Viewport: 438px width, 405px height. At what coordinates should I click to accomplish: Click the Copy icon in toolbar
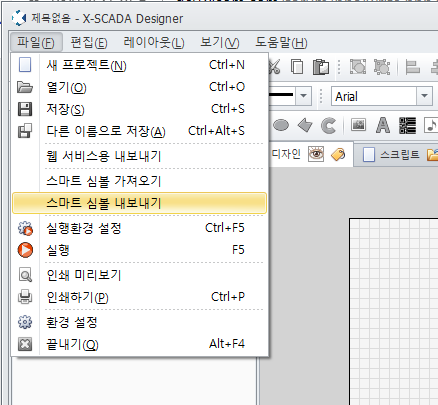297,67
